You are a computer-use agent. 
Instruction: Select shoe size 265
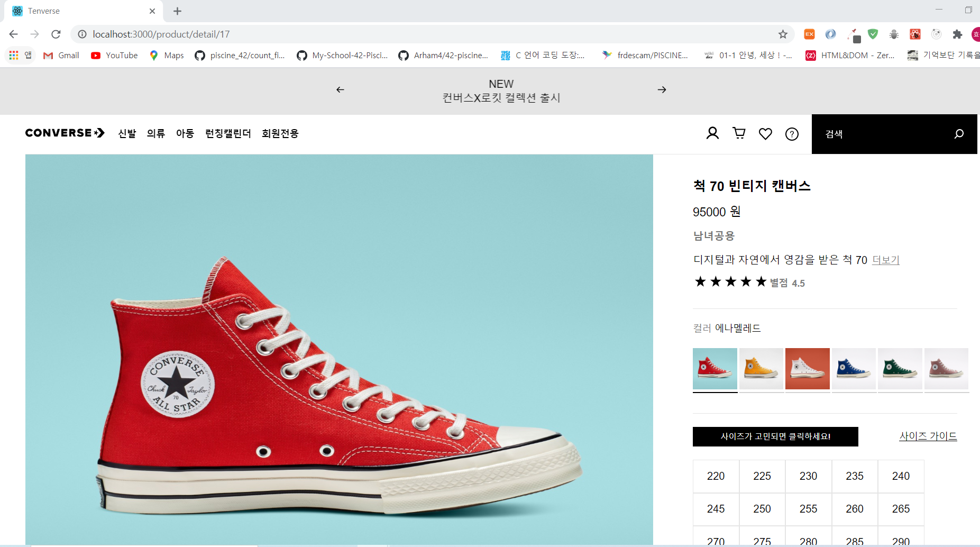(x=900, y=509)
